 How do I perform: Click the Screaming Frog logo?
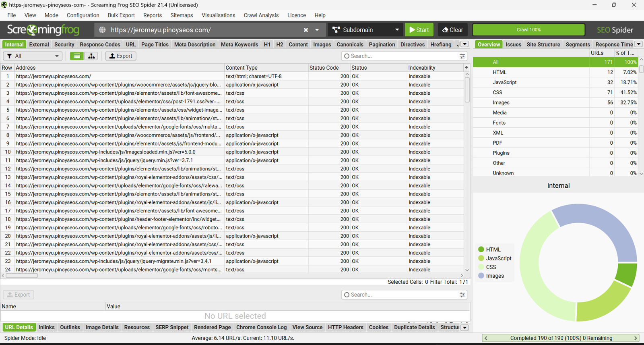[43, 30]
